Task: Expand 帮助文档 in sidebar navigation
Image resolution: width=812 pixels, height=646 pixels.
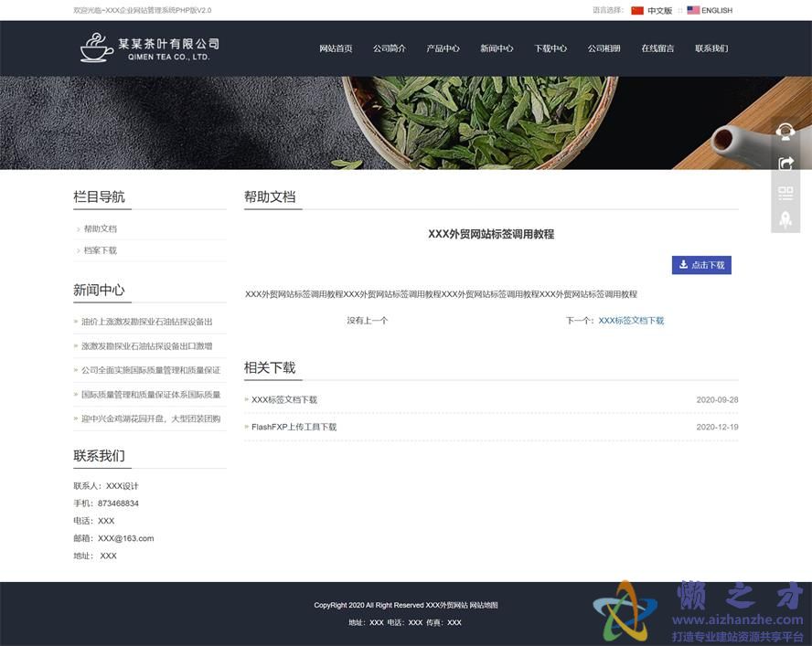Action: click(101, 229)
